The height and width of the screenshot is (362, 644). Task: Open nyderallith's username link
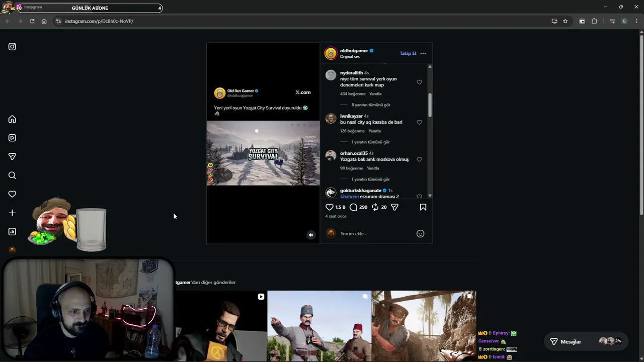point(351,73)
